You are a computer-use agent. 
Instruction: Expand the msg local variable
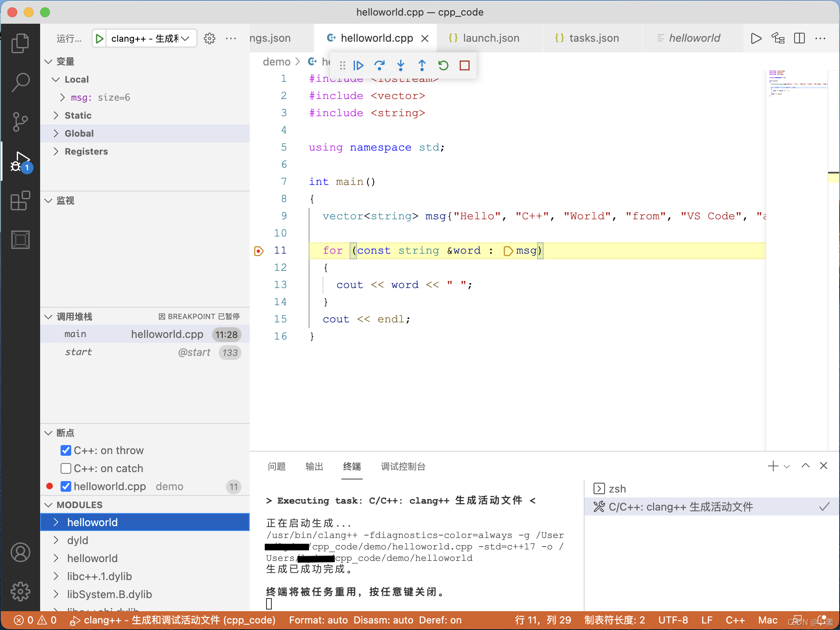(x=62, y=97)
